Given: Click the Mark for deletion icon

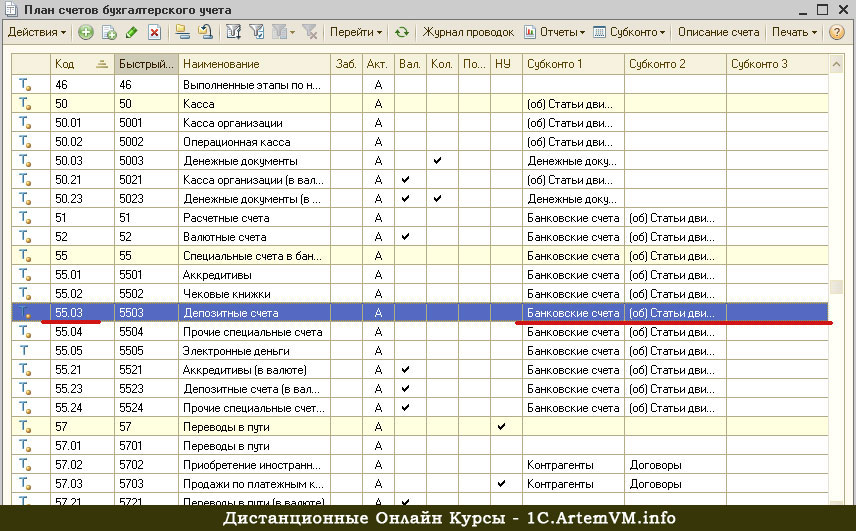Looking at the screenshot, I should pyautogui.click(x=154, y=32).
